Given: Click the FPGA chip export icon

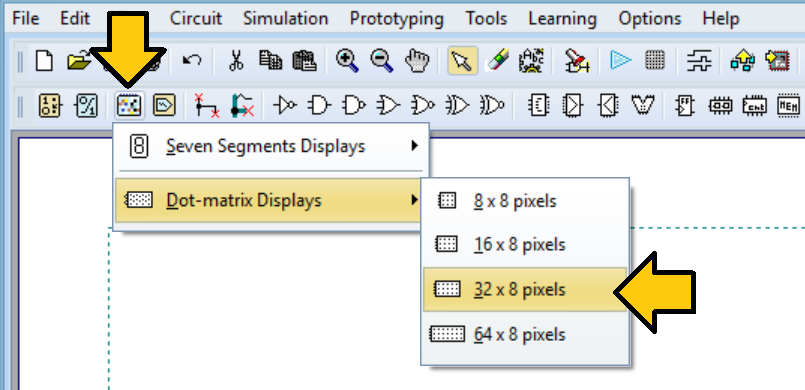Looking at the screenshot, I should pyautogui.click(x=777, y=61).
